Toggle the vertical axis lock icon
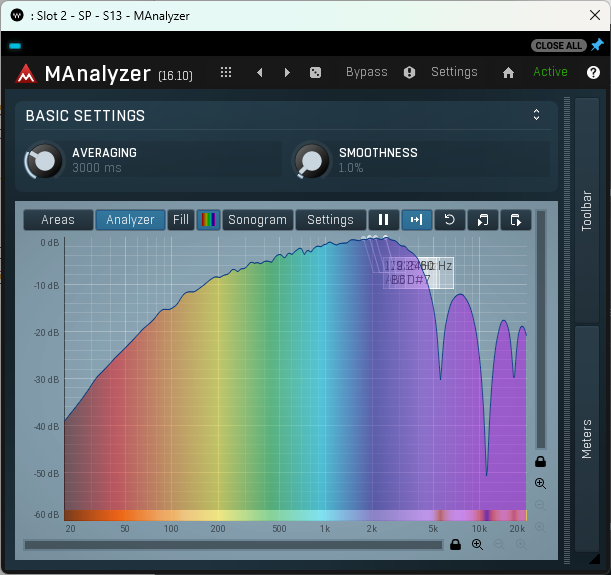Screen dimensions: 611x575 pos(540,462)
